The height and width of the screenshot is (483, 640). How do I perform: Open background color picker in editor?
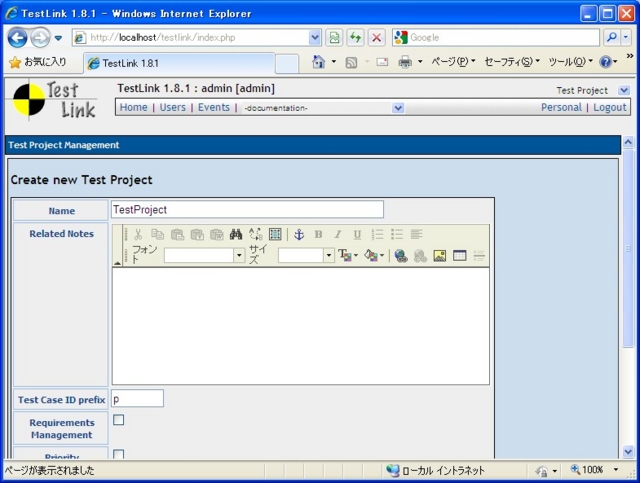coord(374,256)
